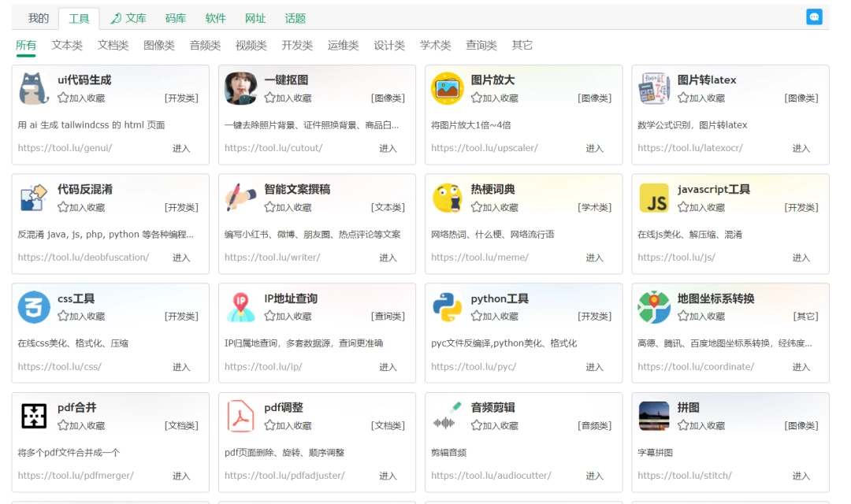
Task: Filter tools by 文档类
Action: point(113,46)
